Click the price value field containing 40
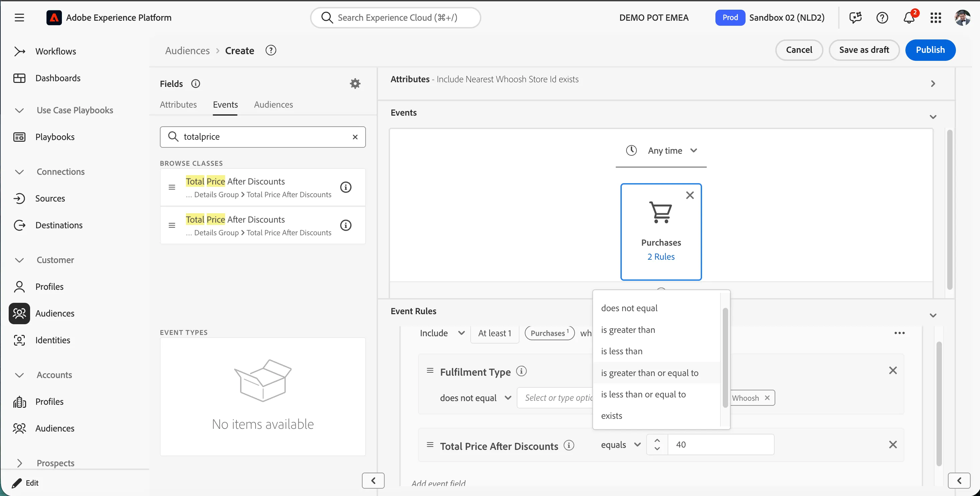Image resolution: width=980 pixels, height=496 pixels. pos(721,445)
